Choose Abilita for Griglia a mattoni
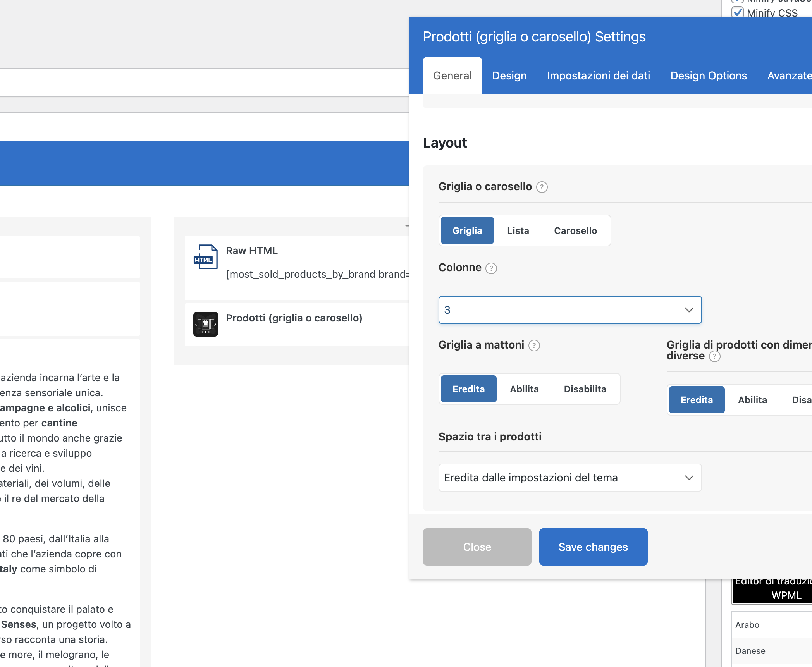This screenshot has height=667, width=812. click(x=524, y=389)
